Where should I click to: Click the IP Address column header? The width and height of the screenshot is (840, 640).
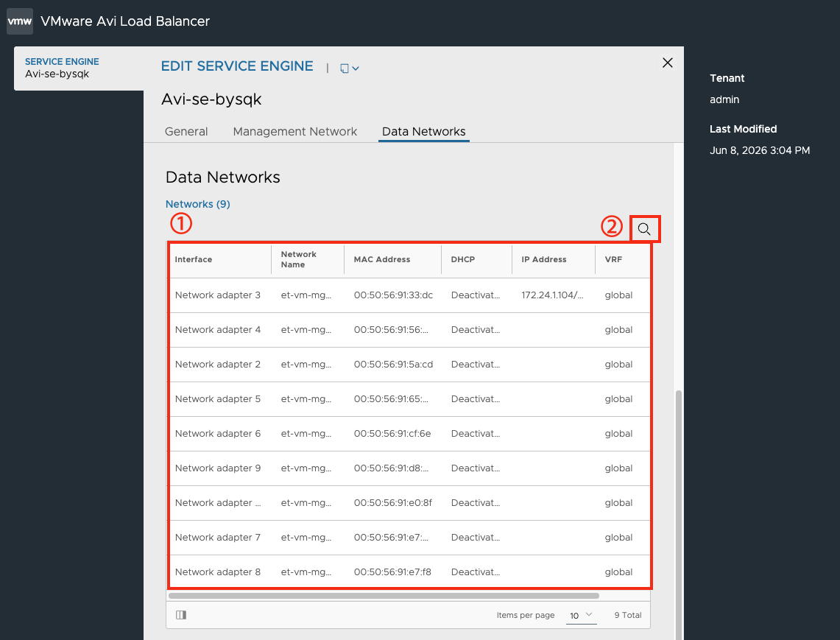click(x=544, y=259)
